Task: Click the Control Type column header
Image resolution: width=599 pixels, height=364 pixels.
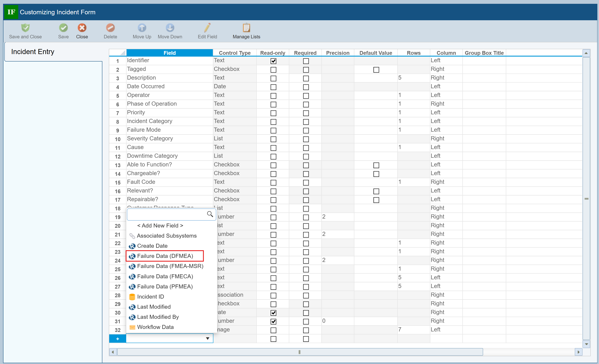Action: click(x=234, y=53)
